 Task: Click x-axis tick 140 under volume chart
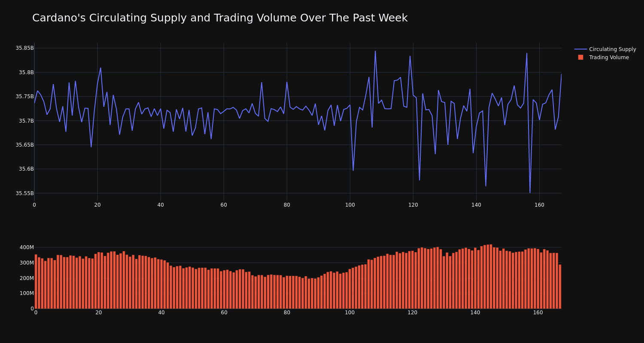475,313
